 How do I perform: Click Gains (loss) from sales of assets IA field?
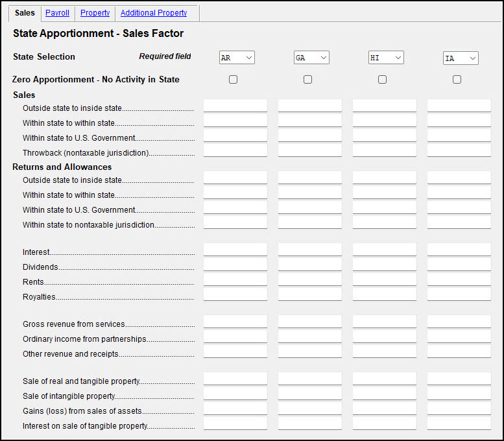(459, 408)
